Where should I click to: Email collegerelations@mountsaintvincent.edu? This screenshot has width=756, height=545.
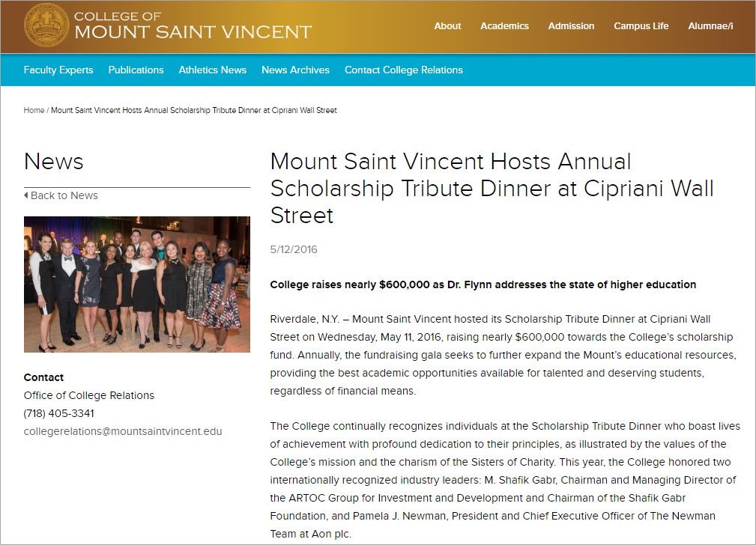(x=123, y=431)
